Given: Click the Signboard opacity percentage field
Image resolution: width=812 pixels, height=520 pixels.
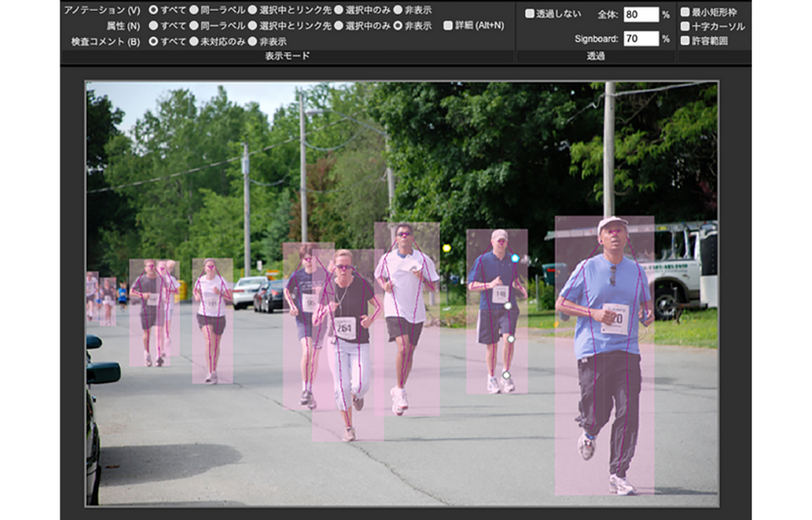Looking at the screenshot, I should [x=640, y=39].
